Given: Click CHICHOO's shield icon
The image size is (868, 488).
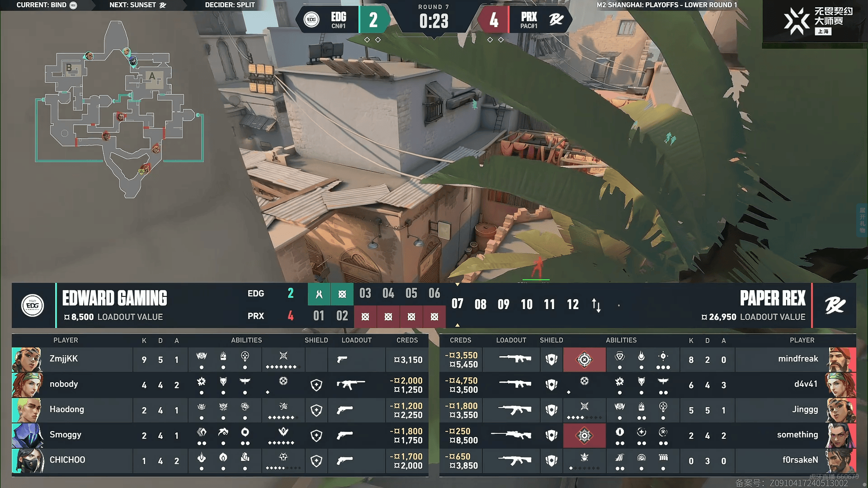Looking at the screenshot, I should pyautogui.click(x=316, y=461).
